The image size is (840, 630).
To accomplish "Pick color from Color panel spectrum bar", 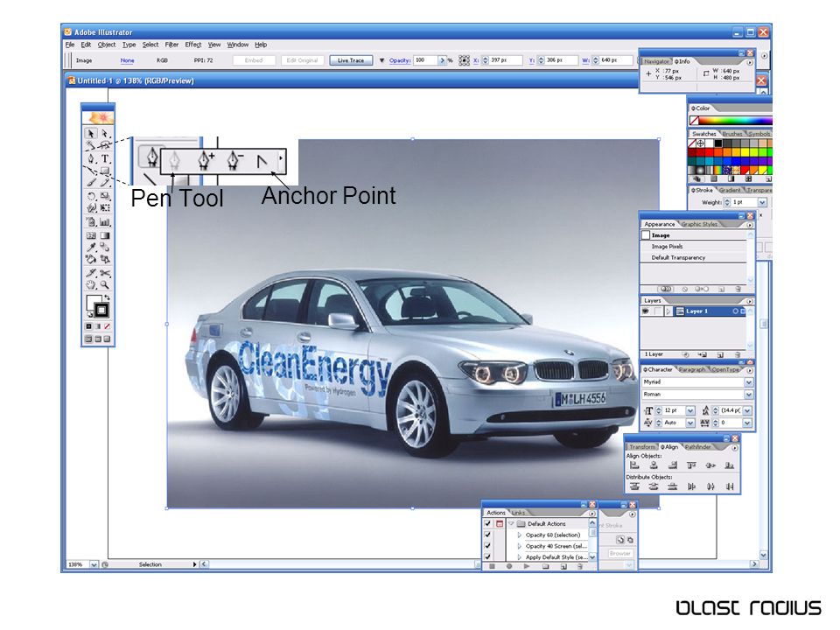I will [735, 121].
